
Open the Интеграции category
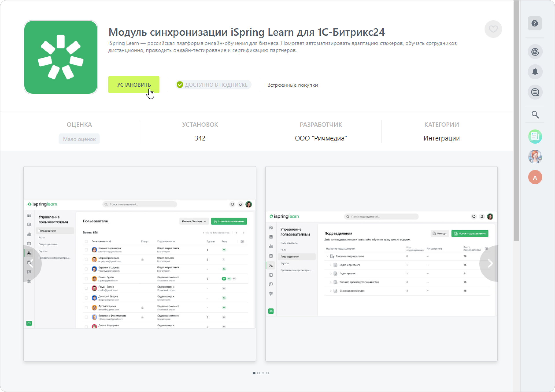click(442, 138)
